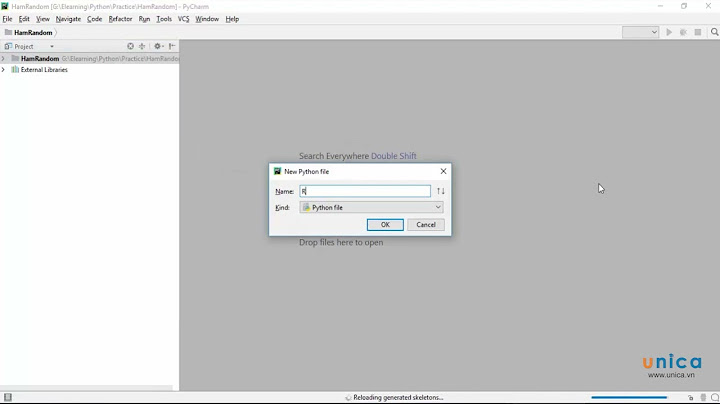The height and width of the screenshot is (404, 720).
Task: Click the sort arrows beside Name field
Action: coord(441,191)
